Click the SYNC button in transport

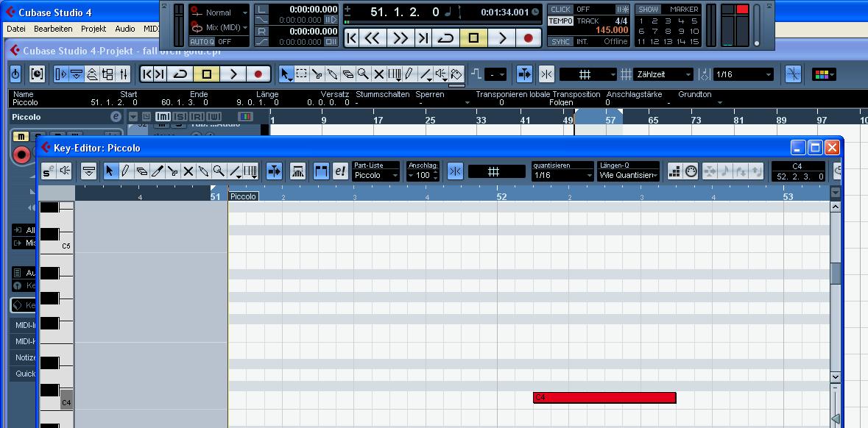560,41
